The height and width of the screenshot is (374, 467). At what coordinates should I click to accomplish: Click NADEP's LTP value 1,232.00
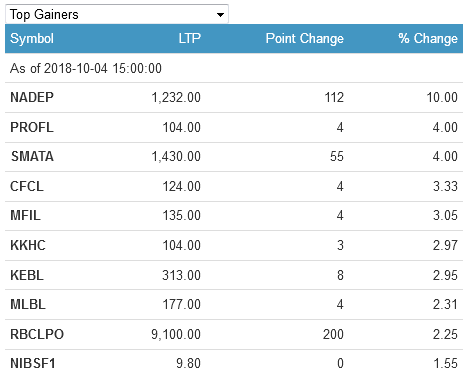tap(176, 97)
